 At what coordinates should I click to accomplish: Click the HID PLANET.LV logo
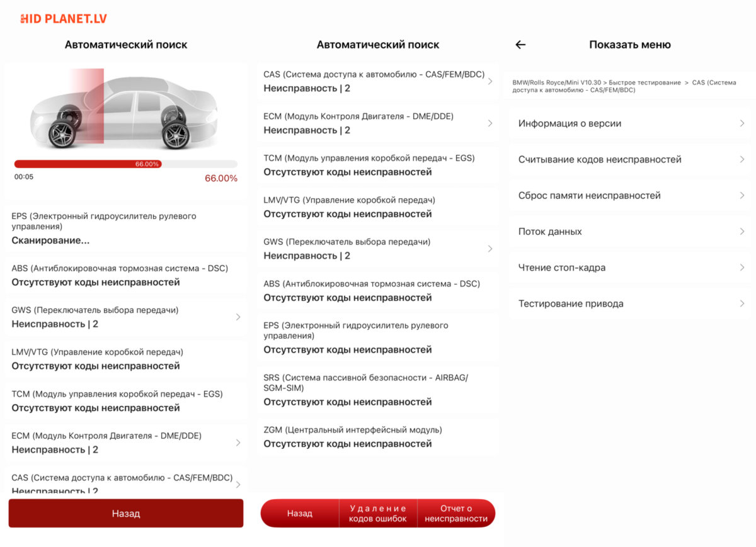pyautogui.click(x=63, y=18)
